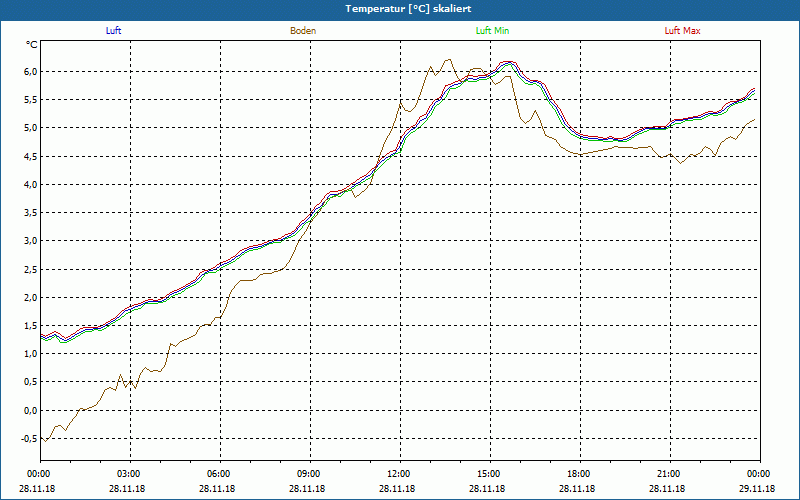Click the Boden legend label
Screen dimensions: 800x500
303,31
